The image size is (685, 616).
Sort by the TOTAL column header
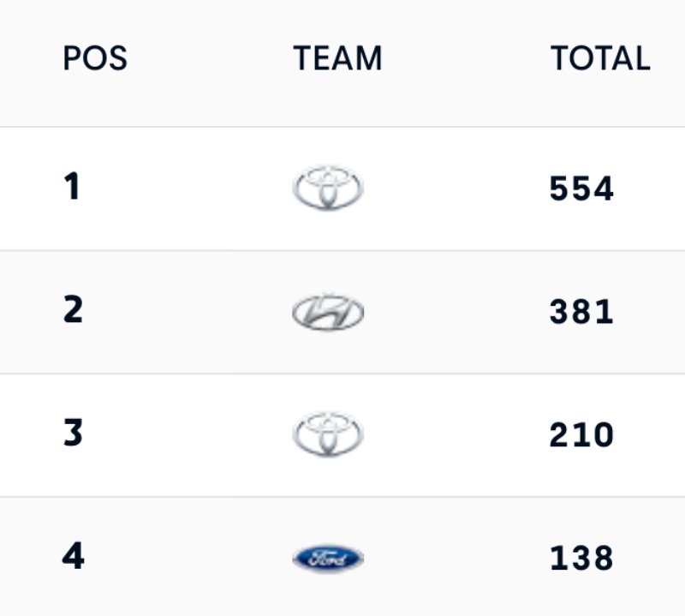600,57
